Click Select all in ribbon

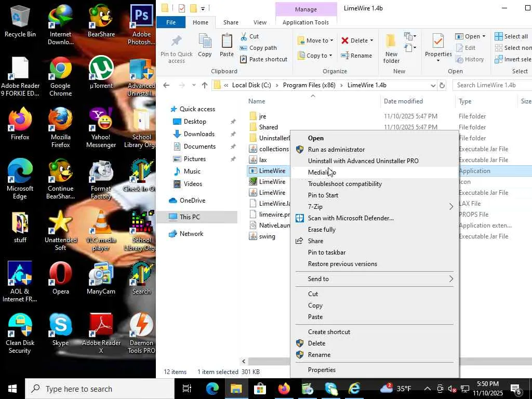[512, 36]
